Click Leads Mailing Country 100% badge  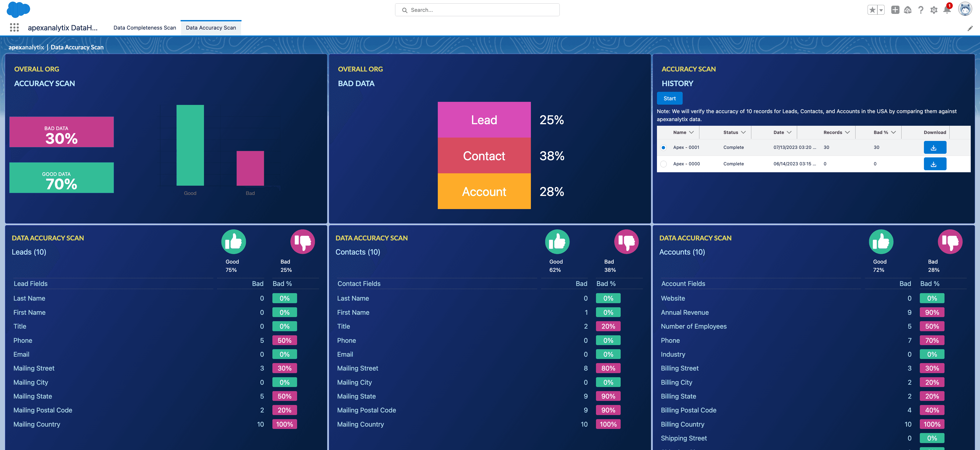pos(284,424)
